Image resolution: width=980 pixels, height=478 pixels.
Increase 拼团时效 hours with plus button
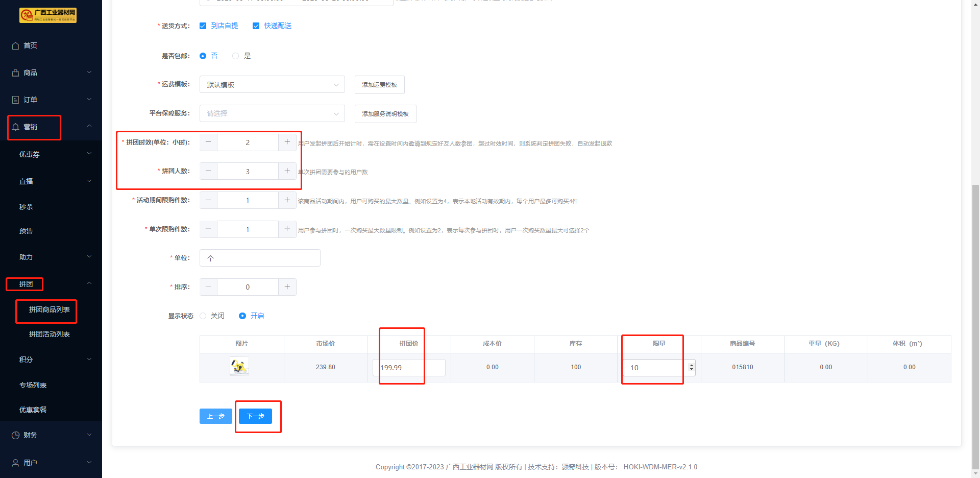(287, 142)
